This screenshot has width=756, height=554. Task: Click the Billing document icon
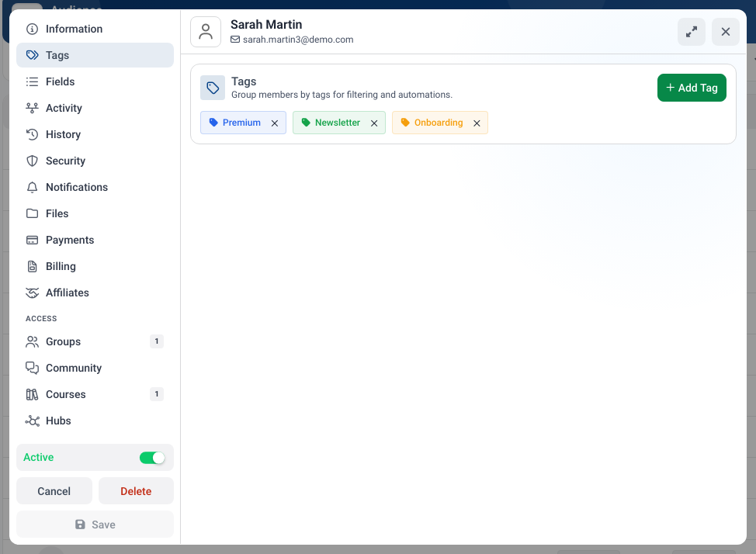32,266
